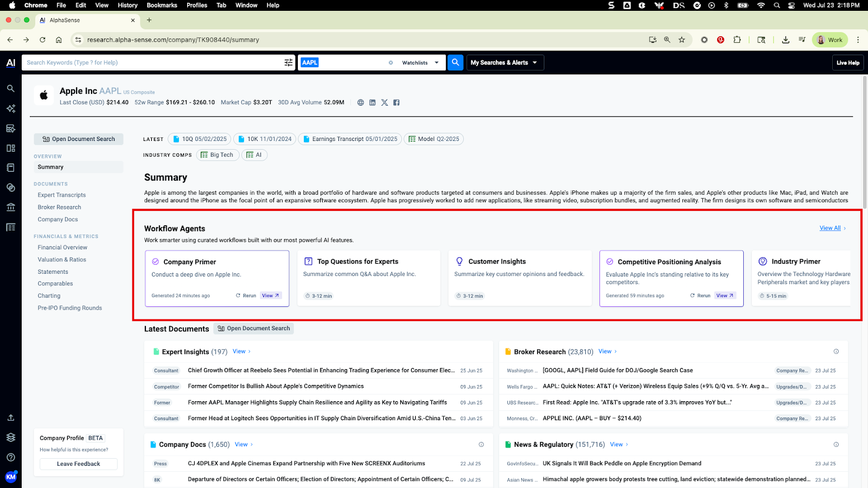Open the help question mark icon in sidebar
The width and height of the screenshot is (868, 488).
click(x=11, y=457)
